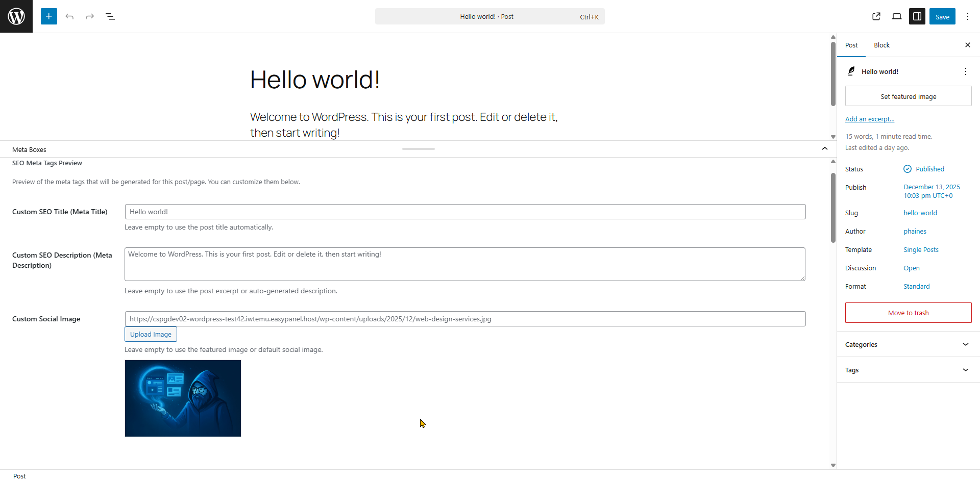
Task: Open post actions via the kebab menu
Action: pyautogui.click(x=965, y=71)
